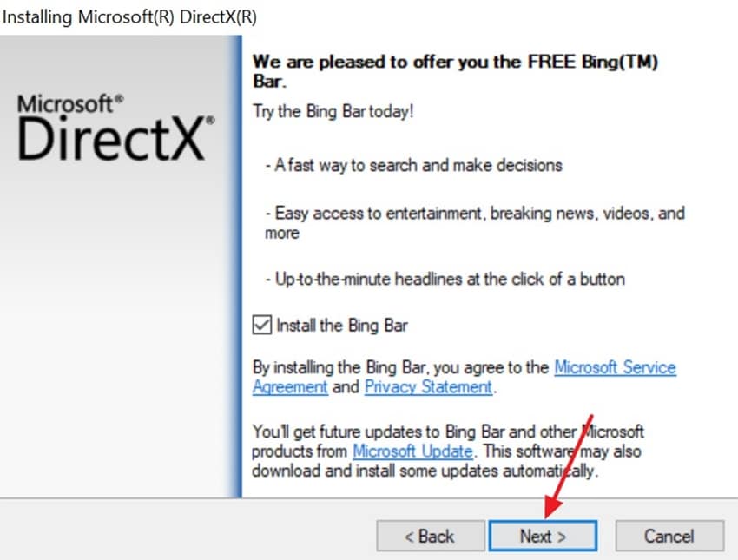
Task: Uncheck the Install the Bing Bar checkbox
Action: [x=261, y=326]
